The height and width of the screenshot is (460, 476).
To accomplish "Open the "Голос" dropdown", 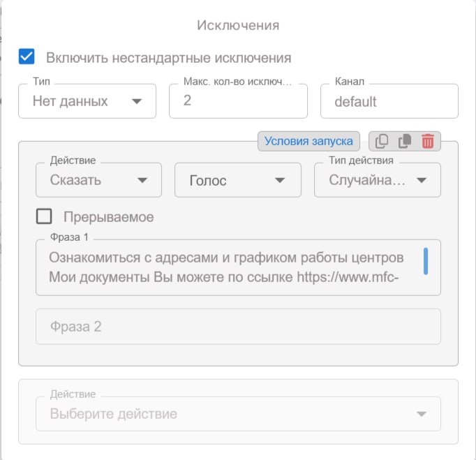I will tap(237, 180).
